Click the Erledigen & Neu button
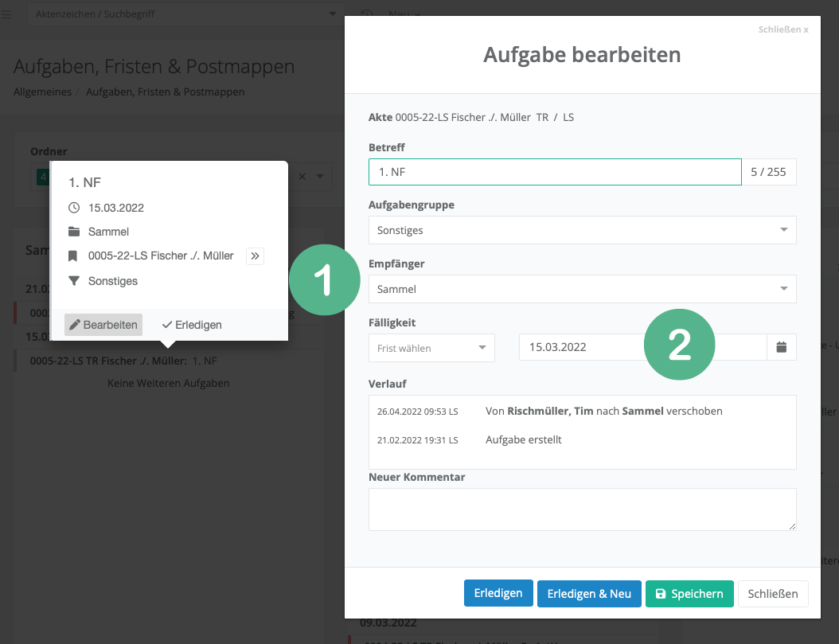 coord(589,594)
